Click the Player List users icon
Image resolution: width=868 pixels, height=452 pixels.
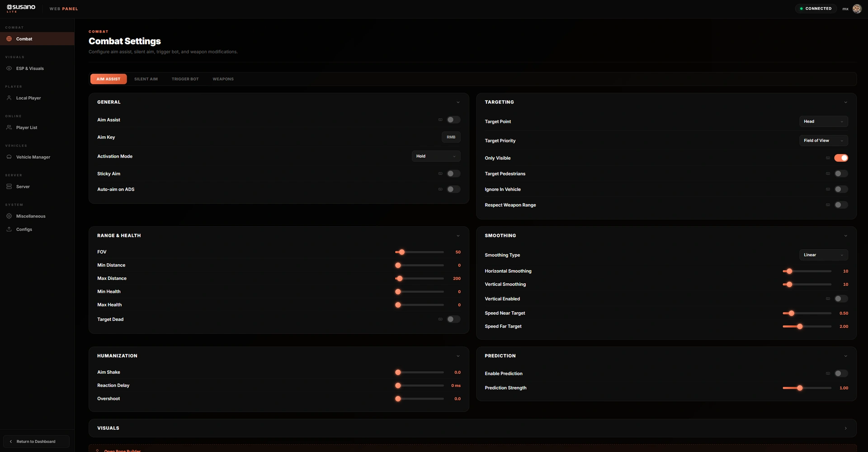click(x=9, y=127)
